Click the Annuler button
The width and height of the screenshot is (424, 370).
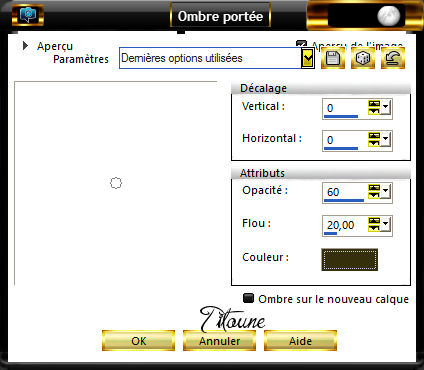click(219, 341)
